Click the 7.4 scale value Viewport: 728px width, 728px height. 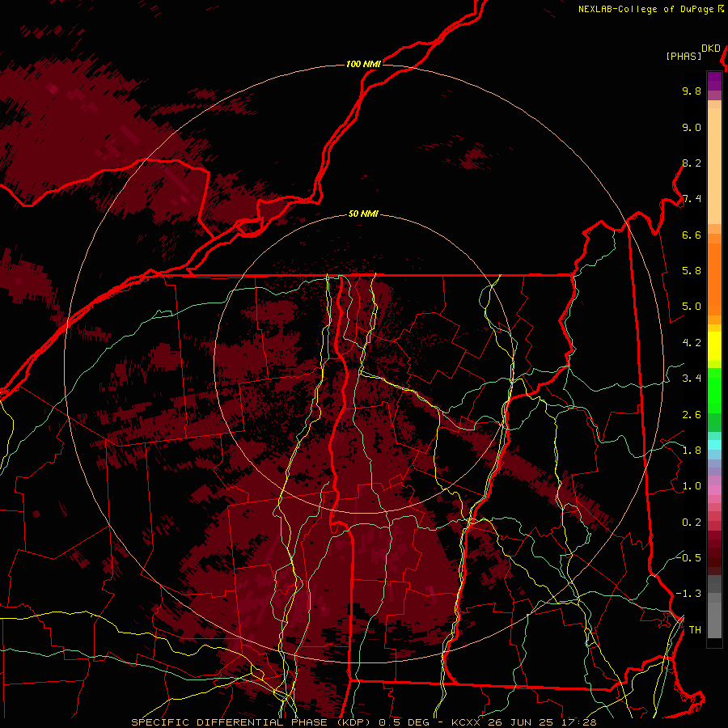pyautogui.click(x=692, y=199)
